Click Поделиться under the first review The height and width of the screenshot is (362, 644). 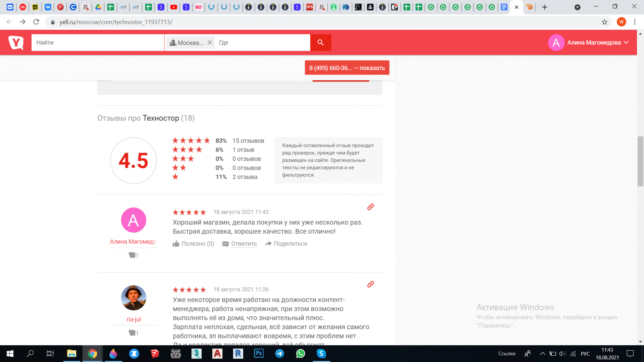point(286,244)
